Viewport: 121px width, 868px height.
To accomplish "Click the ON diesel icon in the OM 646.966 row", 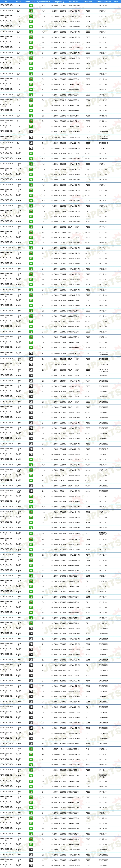I will click(31, 132).
